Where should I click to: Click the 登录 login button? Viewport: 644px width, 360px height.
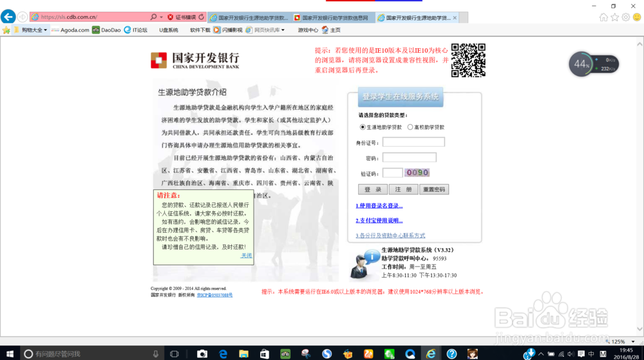373,189
